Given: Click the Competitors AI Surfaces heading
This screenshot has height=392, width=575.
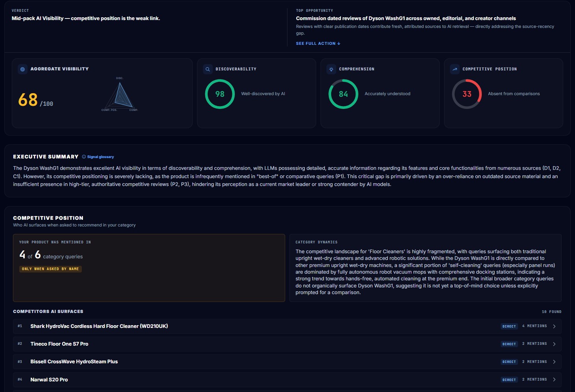Looking at the screenshot, I should [x=48, y=311].
